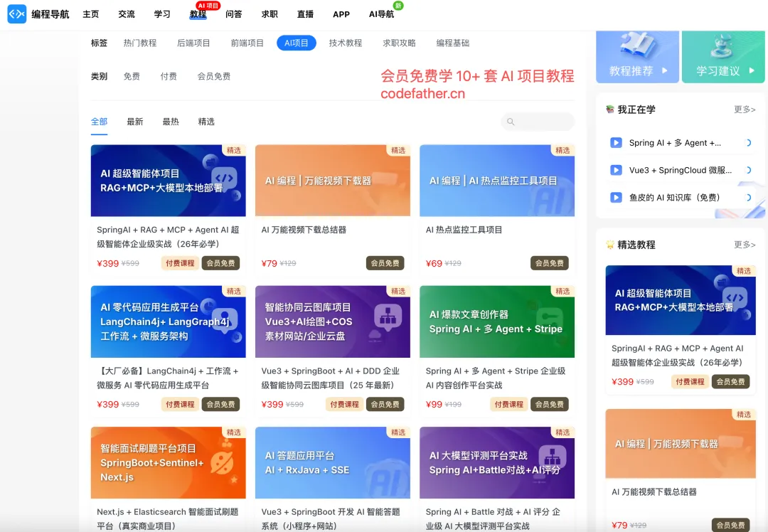Open AI 编程 万能视频下载器 thumbnail in main list
Viewport: 768px width, 532px height.
tap(333, 180)
